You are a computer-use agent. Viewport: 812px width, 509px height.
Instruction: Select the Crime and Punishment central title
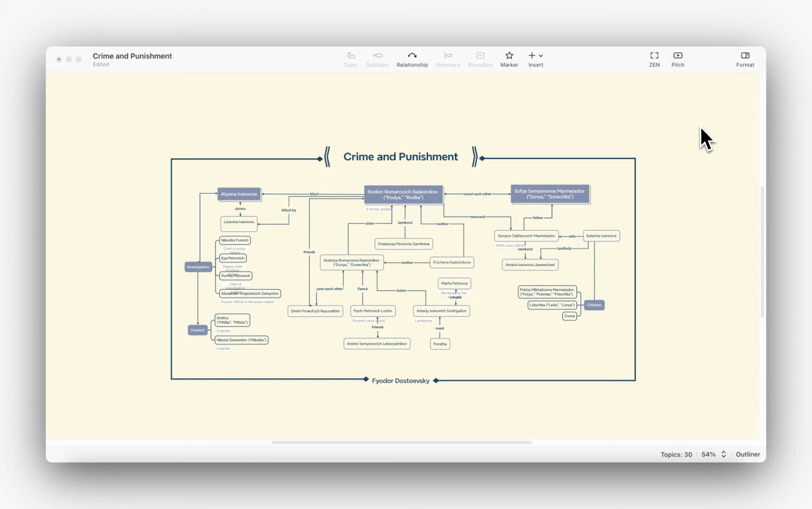coord(400,157)
